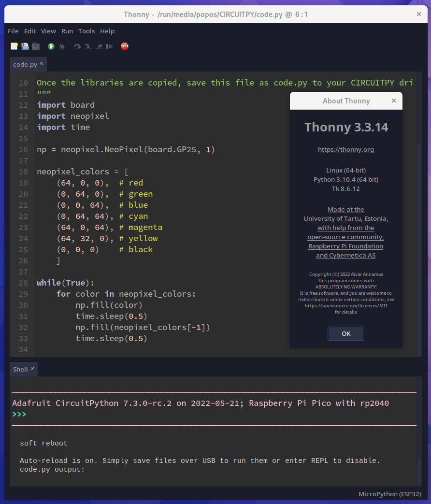Click the '# yellow' comment
Image resolution: width=431 pixels, height=504 pixels.
point(139,239)
